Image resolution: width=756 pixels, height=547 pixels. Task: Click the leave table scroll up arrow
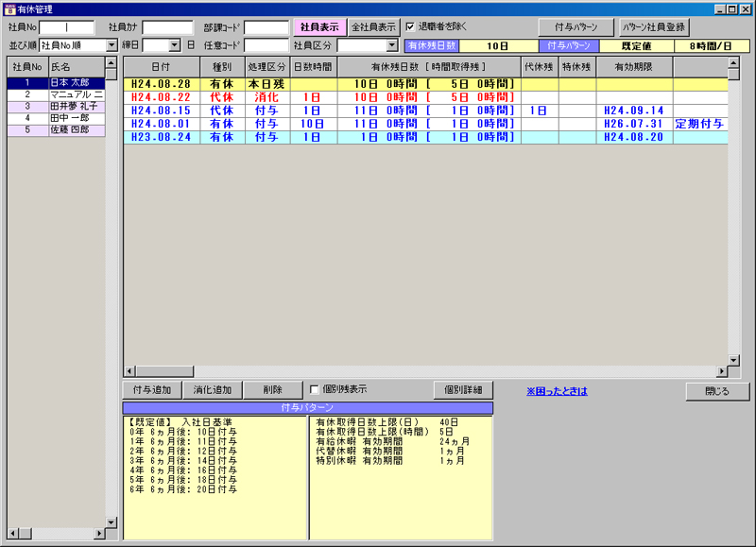click(733, 62)
